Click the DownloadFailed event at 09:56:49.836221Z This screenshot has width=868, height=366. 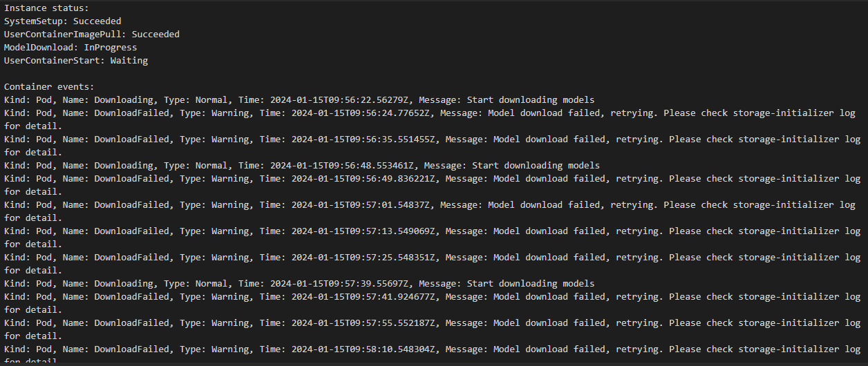(x=432, y=185)
